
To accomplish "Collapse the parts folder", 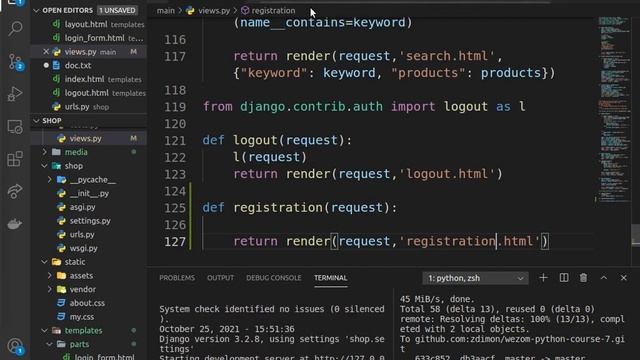I will click(x=50, y=344).
